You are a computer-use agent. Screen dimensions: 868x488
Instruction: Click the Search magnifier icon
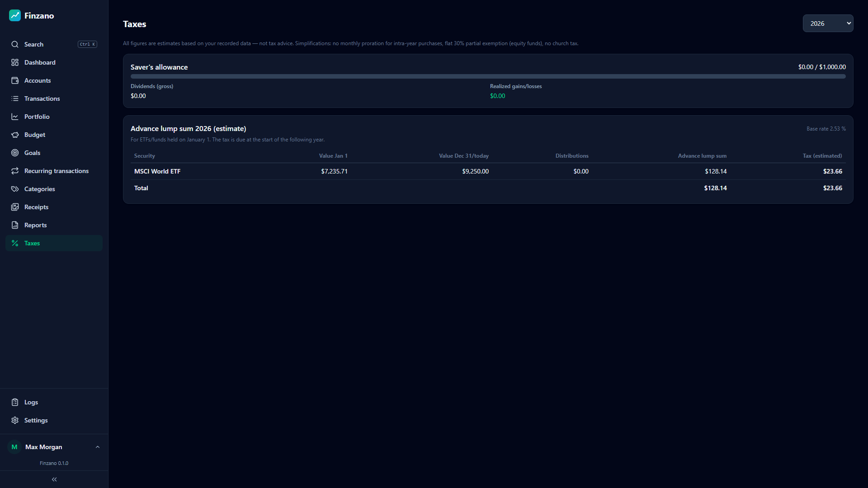[x=15, y=44]
